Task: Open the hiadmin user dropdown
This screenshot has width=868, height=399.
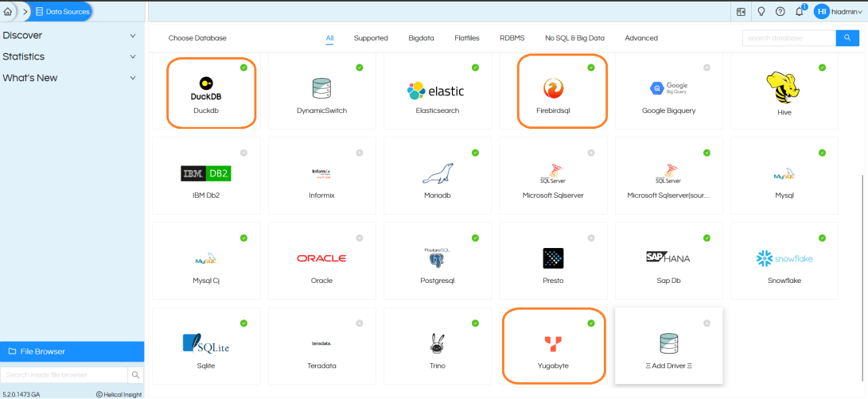Action: click(x=847, y=12)
